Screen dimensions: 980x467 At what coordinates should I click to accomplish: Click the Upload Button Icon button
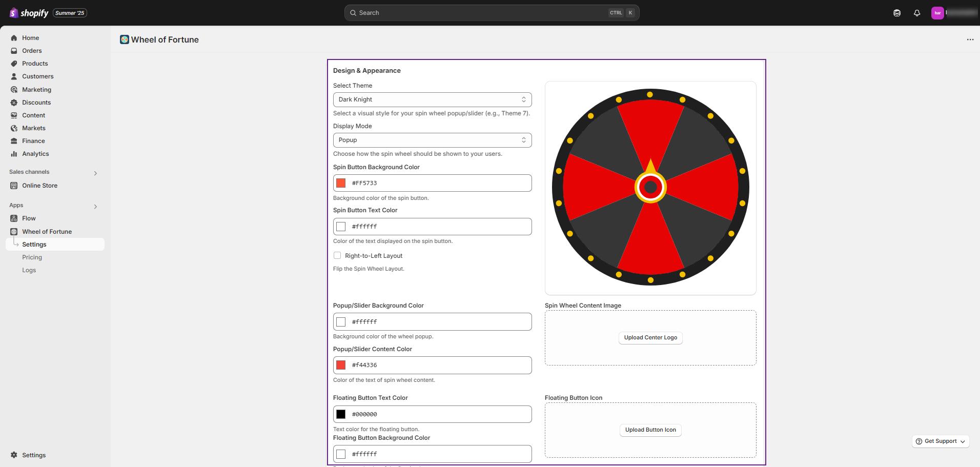coord(650,430)
